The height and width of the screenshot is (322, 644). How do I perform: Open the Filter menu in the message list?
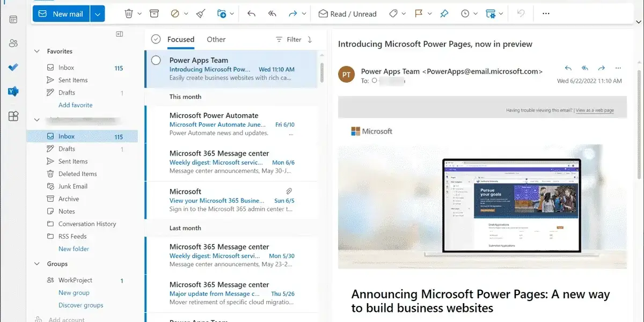[x=288, y=39]
